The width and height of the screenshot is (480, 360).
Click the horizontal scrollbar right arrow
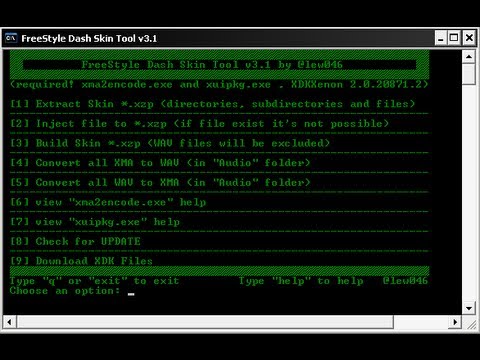coord(455,322)
